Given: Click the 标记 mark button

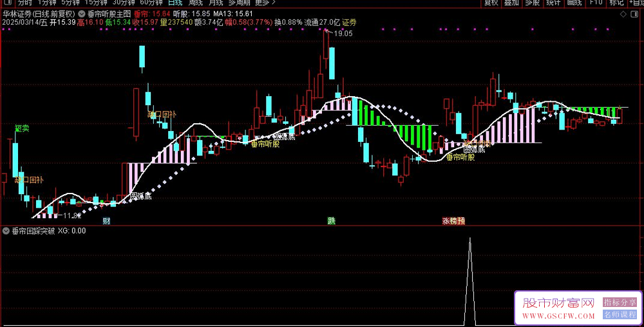Looking at the screenshot, I should [616, 3].
